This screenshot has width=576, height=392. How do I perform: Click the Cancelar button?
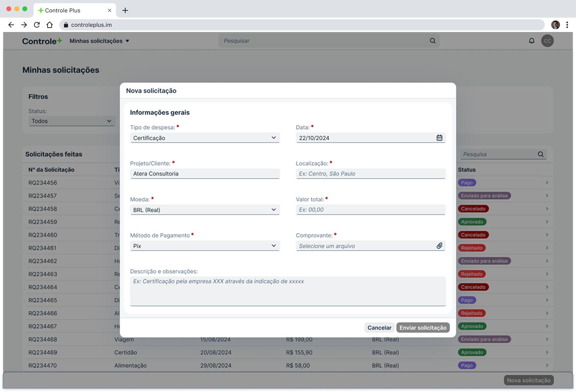[x=379, y=328]
